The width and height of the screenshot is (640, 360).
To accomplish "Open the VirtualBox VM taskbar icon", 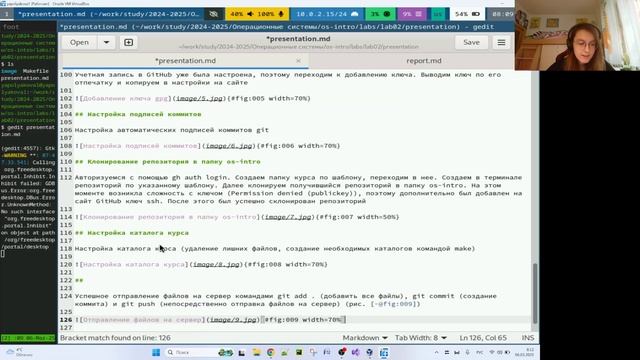I will (384, 352).
